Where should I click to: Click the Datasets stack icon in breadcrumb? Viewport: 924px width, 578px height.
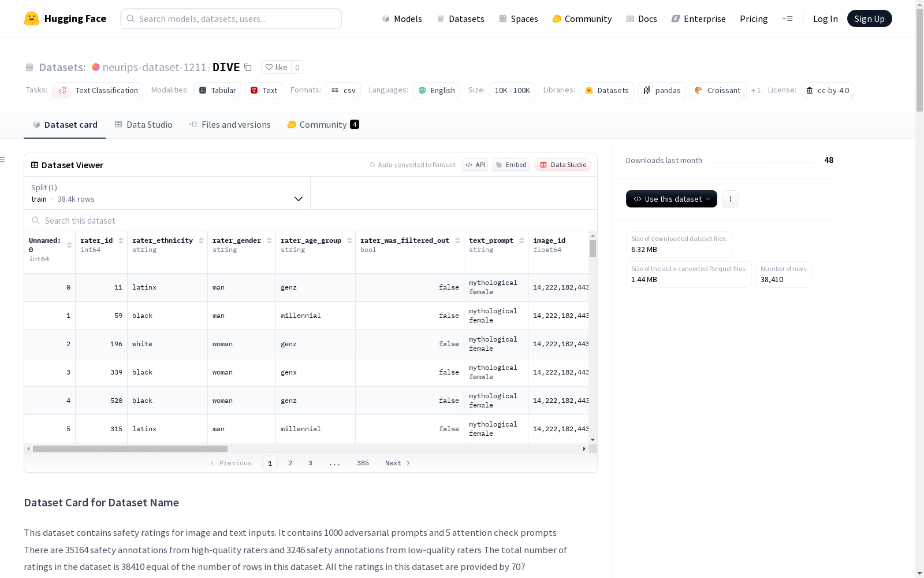29,67
